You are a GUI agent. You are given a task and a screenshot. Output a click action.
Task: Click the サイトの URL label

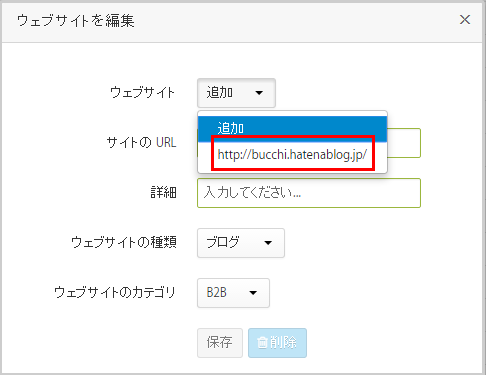pyautogui.click(x=141, y=143)
